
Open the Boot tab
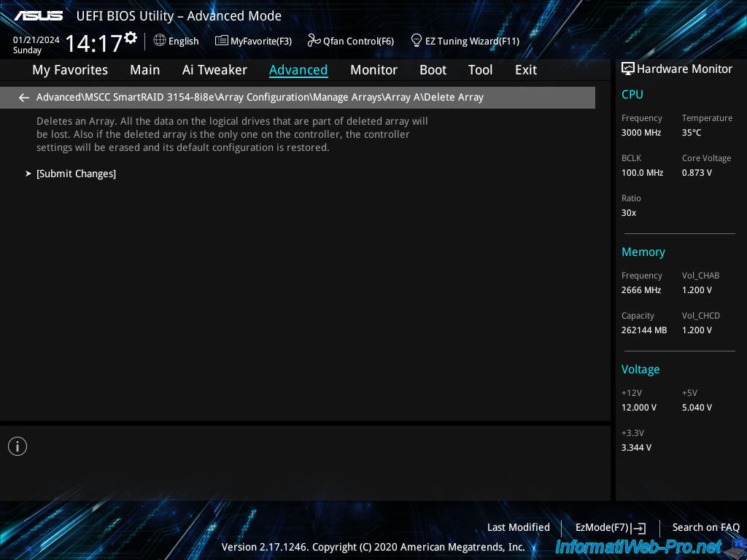point(433,70)
